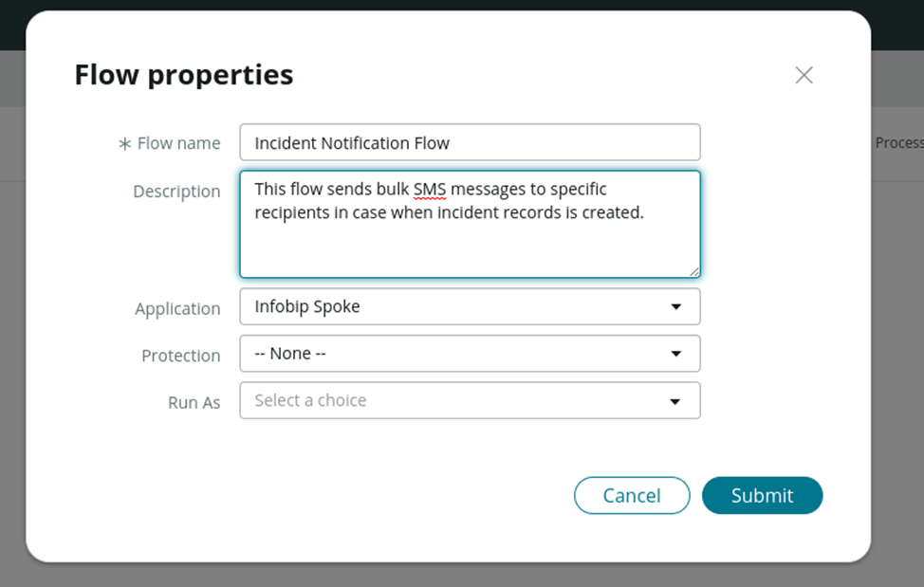Click the underlined word SMS in description
The image size is (924, 587).
point(430,190)
